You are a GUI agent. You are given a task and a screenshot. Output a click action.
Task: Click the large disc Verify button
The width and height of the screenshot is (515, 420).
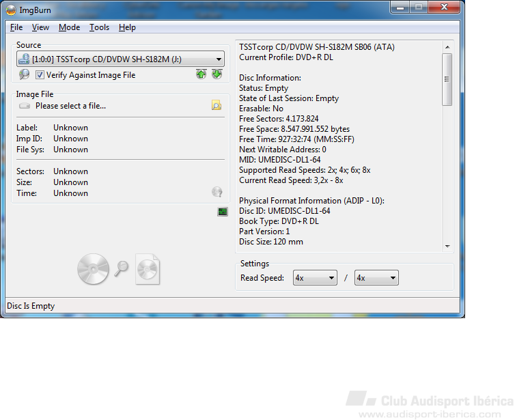click(x=93, y=269)
